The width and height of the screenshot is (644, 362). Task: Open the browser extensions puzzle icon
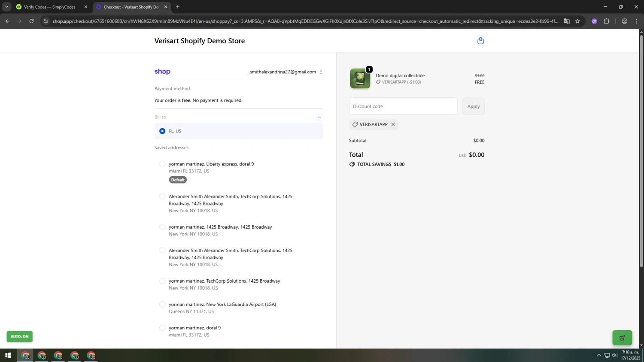pyautogui.click(x=607, y=21)
